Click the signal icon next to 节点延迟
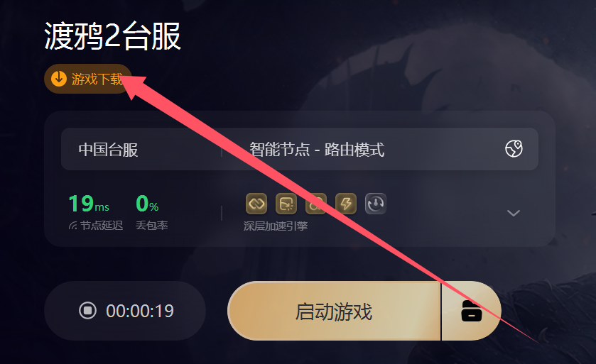Screen dimensions: 596x364 pyautogui.click(x=73, y=226)
